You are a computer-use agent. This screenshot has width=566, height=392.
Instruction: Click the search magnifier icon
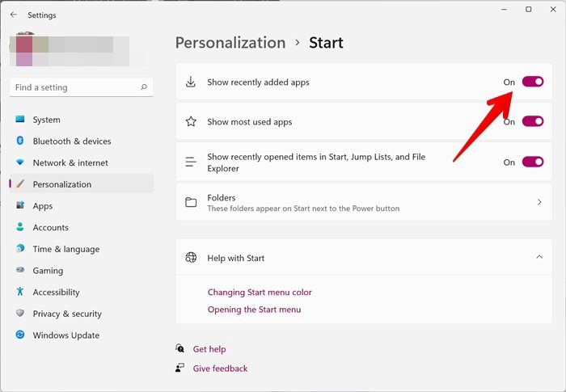pos(144,87)
